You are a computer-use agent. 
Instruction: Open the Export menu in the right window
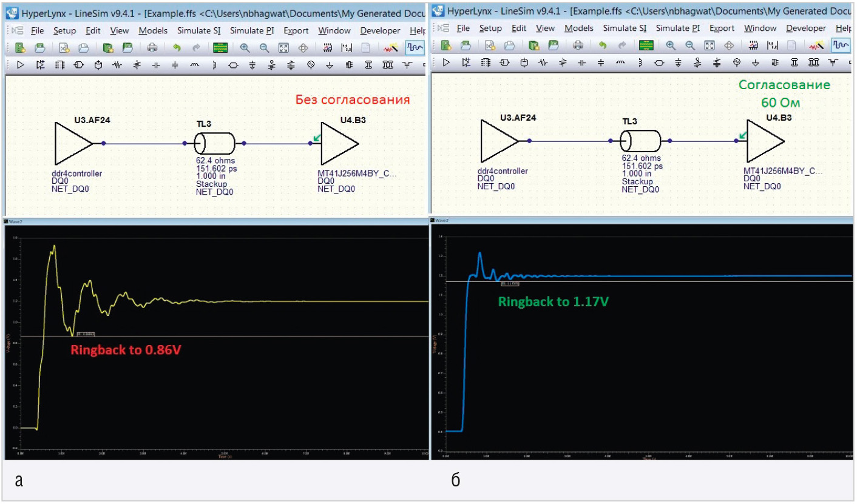coord(722,28)
